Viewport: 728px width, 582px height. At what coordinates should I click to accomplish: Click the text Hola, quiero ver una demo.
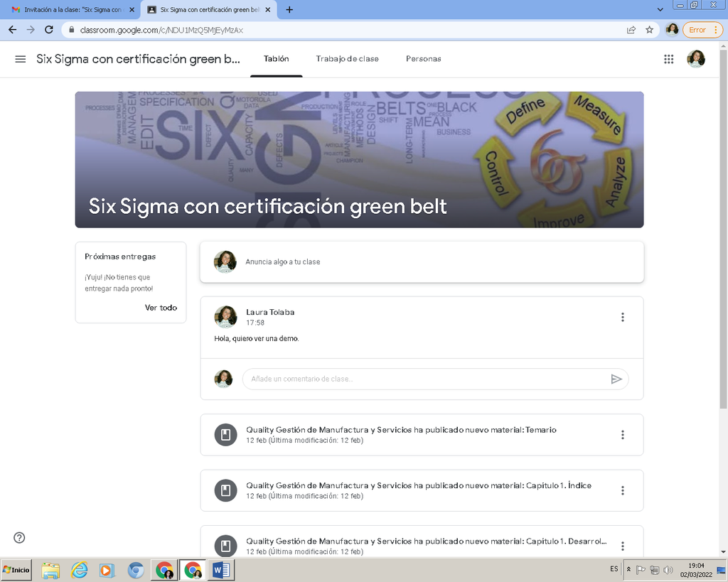pos(256,339)
